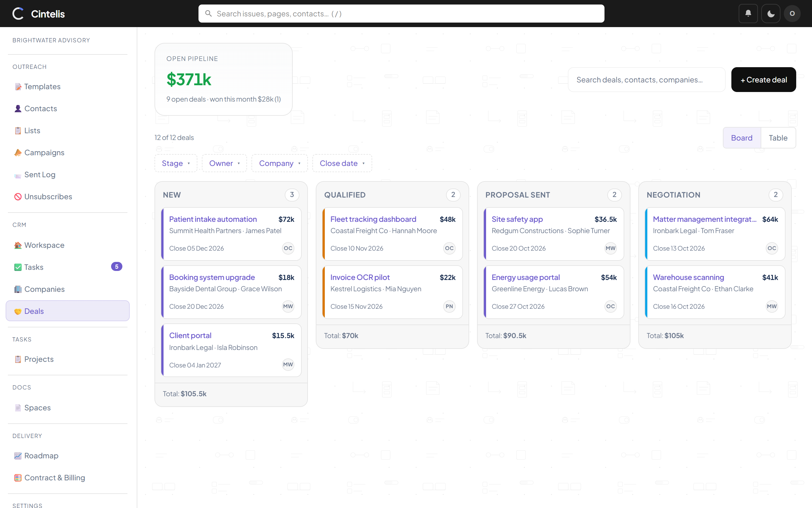812x508 pixels.
Task: Expand the Stage filter dropdown
Action: pos(176,163)
